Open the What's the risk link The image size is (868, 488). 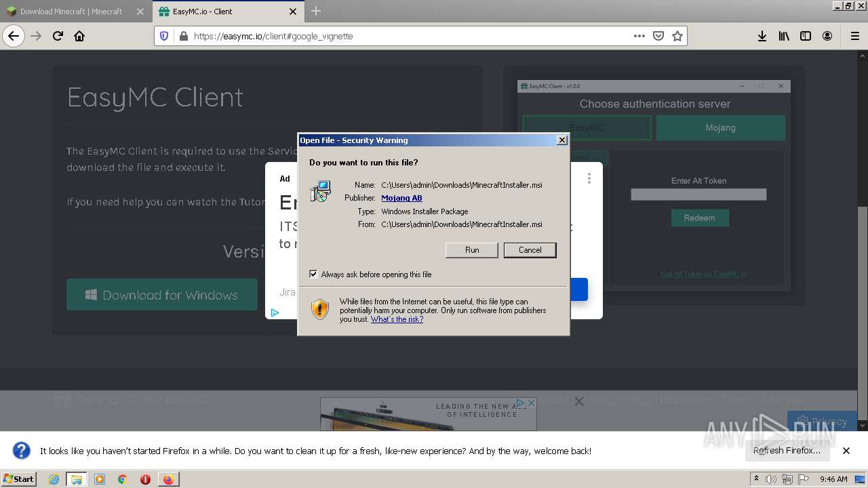[397, 319]
